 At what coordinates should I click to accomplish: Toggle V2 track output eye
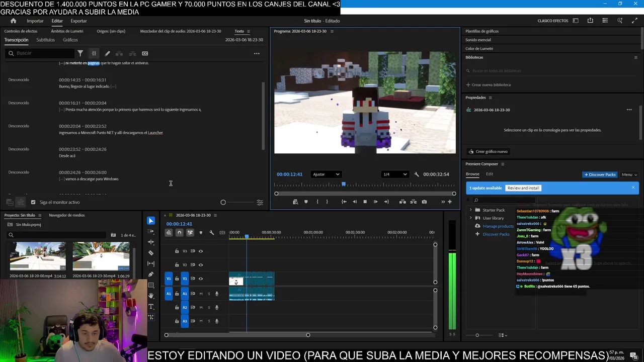pyautogui.click(x=201, y=264)
